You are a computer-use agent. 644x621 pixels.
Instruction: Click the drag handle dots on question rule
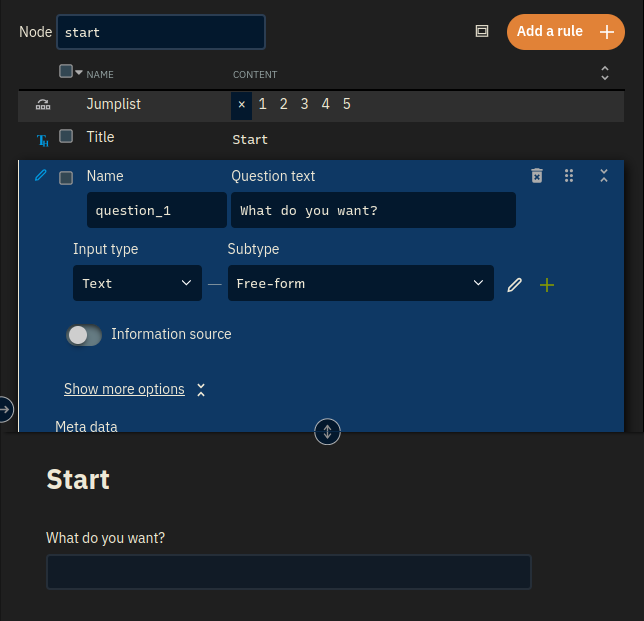(569, 176)
